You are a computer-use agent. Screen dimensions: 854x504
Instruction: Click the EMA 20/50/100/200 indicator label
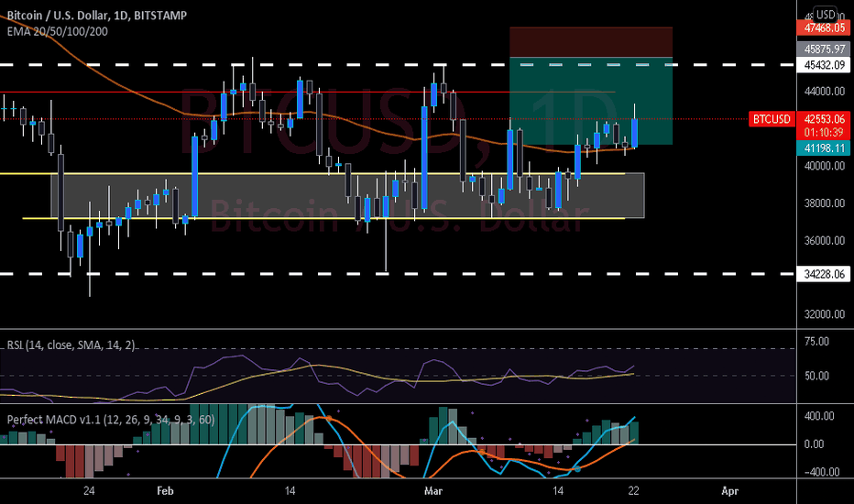click(57, 31)
